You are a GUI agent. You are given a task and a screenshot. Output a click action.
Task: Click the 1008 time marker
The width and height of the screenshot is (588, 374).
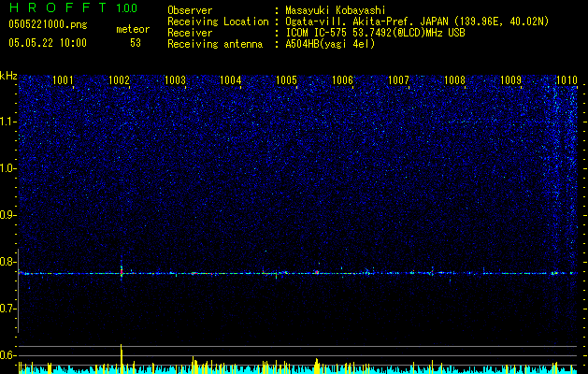454,80
